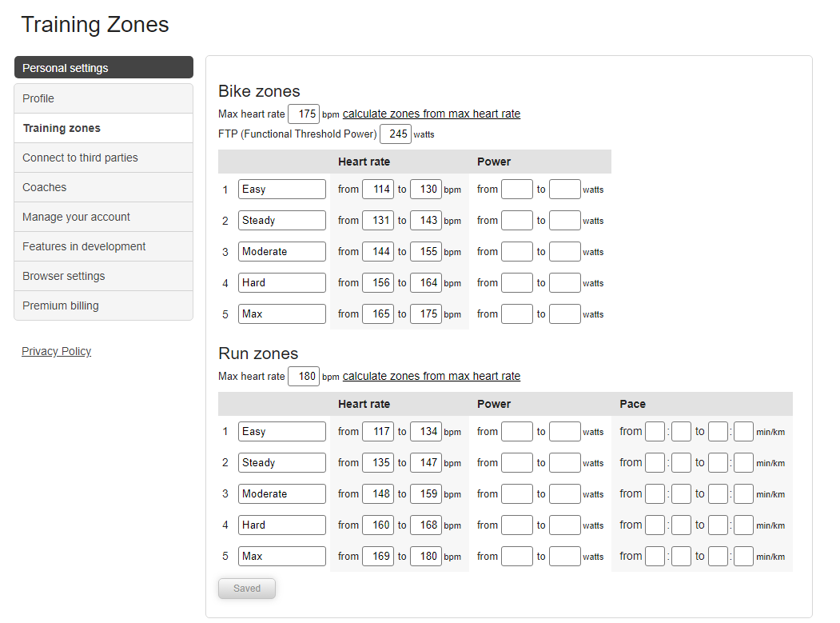
Task: Select run zone 2 pace minutes field
Action: coord(655,462)
